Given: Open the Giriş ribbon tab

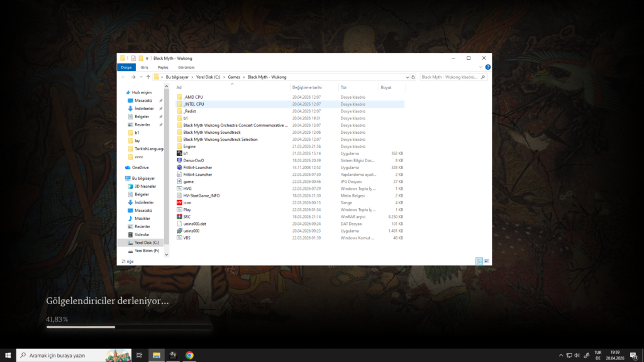Looking at the screenshot, I should (145, 67).
